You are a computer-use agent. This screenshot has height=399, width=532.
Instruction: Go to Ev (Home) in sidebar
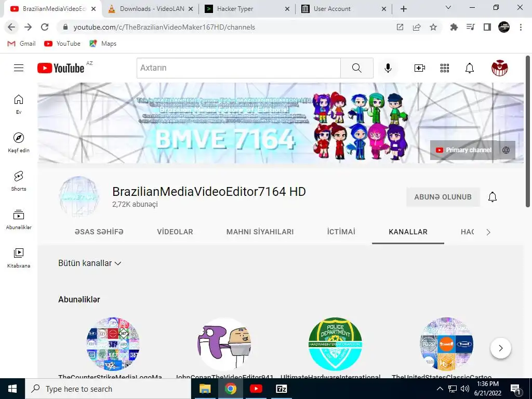[19, 104]
